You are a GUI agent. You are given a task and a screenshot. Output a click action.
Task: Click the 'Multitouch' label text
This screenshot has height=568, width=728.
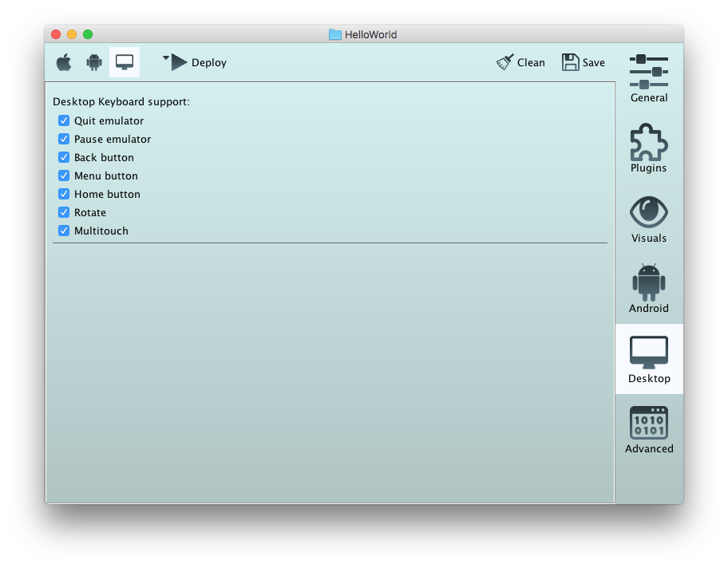pyautogui.click(x=101, y=231)
